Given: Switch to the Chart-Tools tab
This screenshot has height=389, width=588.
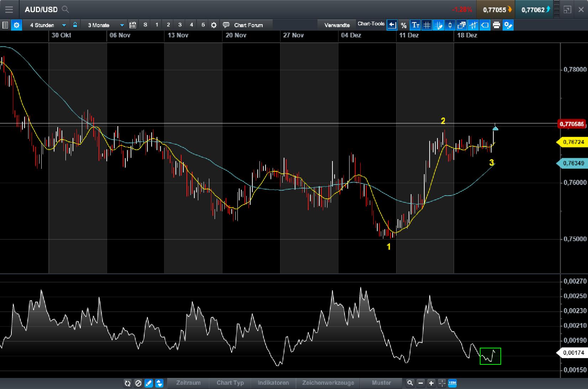Looking at the screenshot, I should (x=371, y=24).
